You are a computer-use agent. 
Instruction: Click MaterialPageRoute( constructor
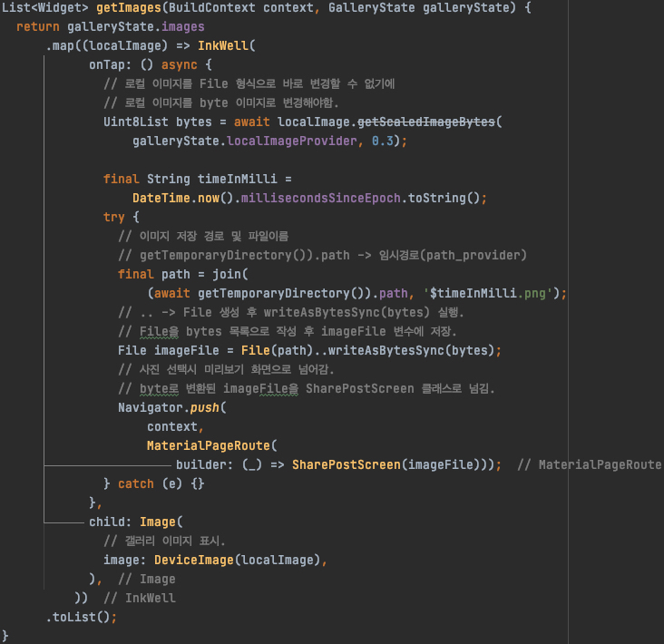click(211, 446)
